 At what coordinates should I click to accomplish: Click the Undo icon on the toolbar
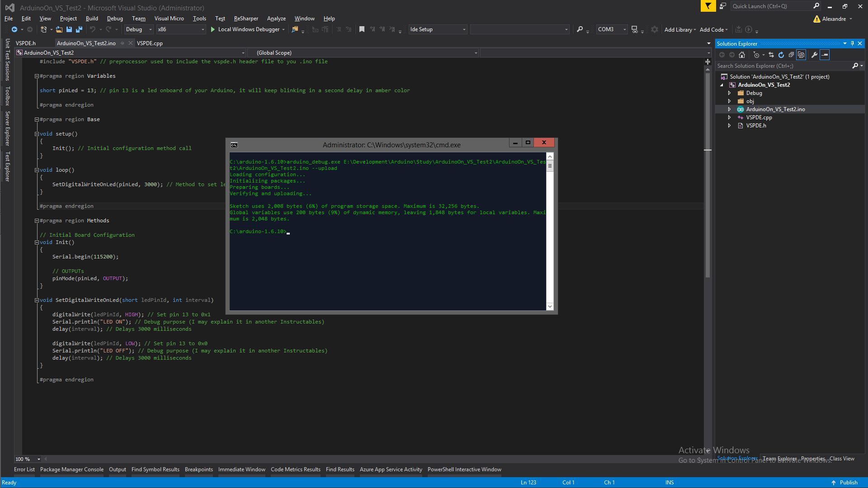(93, 29)
